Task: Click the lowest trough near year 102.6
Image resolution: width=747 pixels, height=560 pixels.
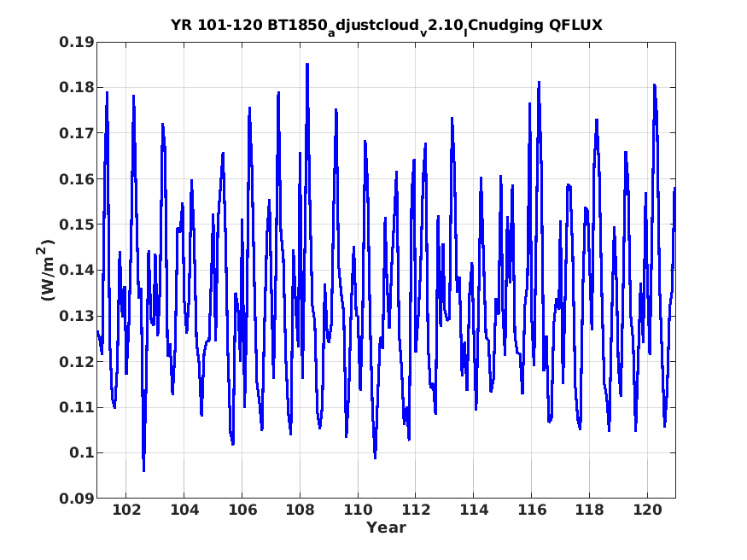Action: [x=143, y=470]
